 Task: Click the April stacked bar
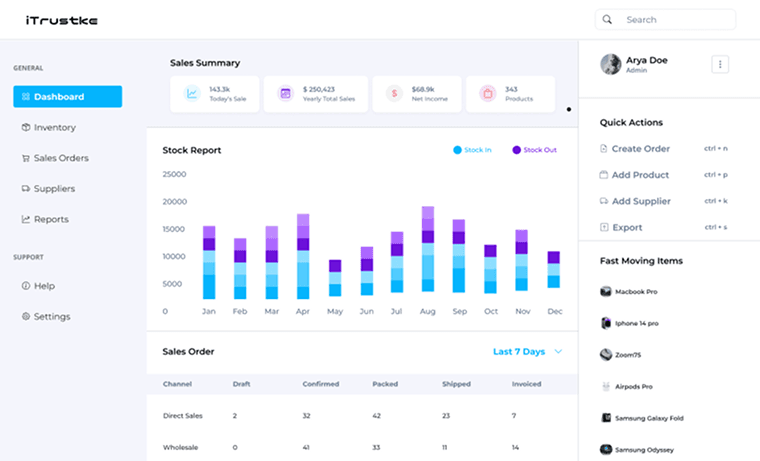pos(303,256)
